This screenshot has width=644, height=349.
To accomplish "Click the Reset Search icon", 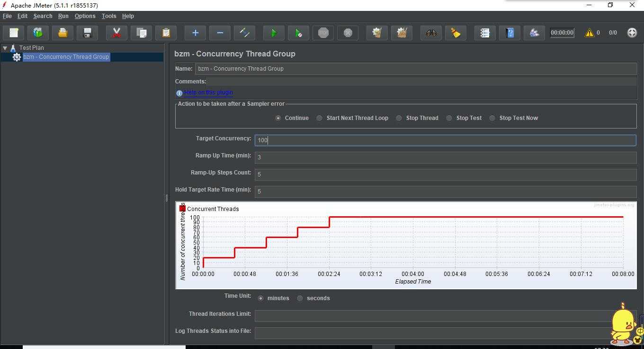I will pyautogui.click(x=456, y=33).
